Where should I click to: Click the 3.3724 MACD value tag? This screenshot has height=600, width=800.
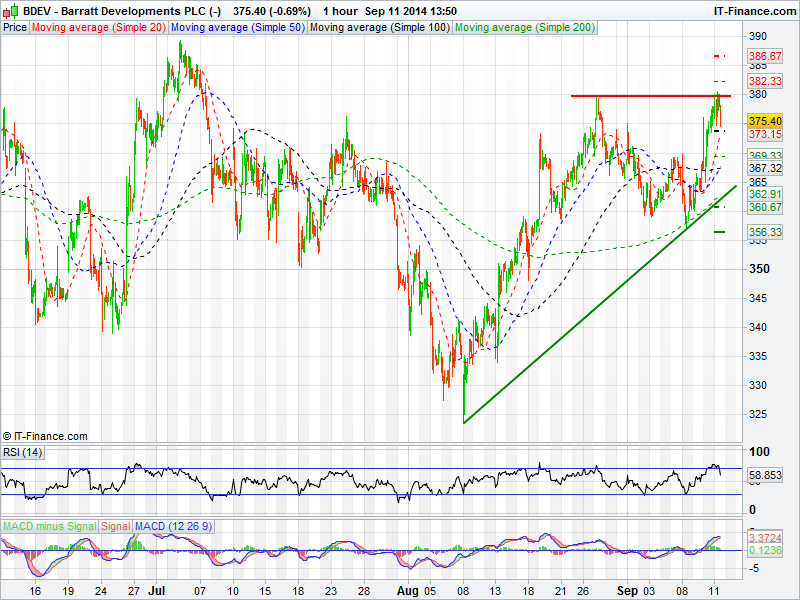click(764, 537)
